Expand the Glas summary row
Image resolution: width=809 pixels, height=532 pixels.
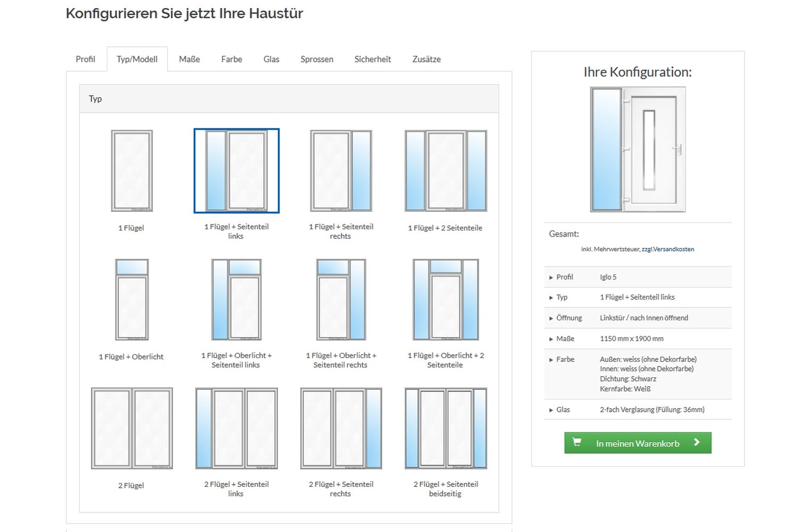click(x=563, y=410)
